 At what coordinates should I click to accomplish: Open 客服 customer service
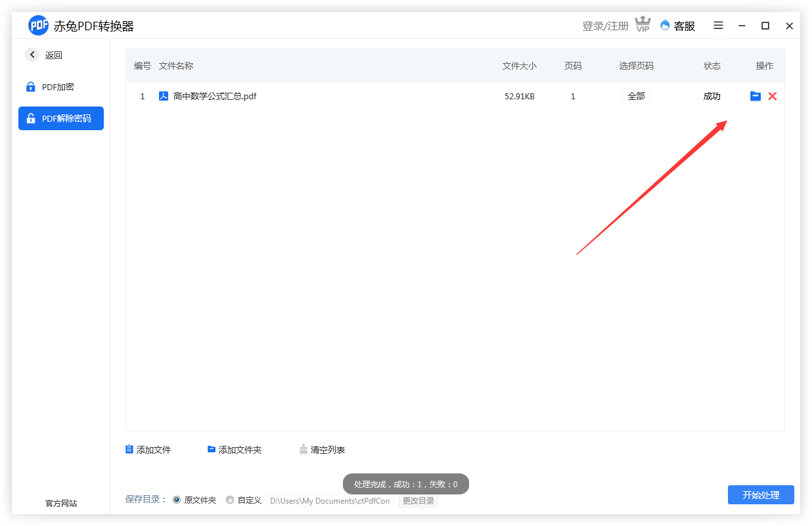coord(678,26)
